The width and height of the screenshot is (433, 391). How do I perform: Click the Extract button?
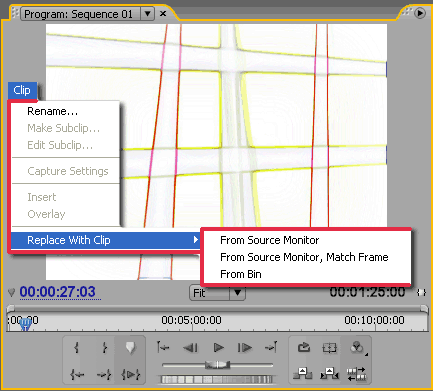[329, 374]
